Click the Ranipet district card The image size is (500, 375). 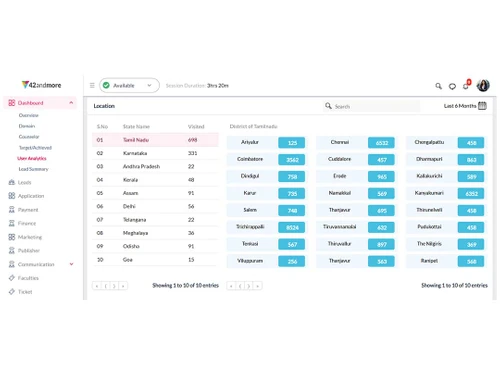pyautogui.click(x=447, y=261)
